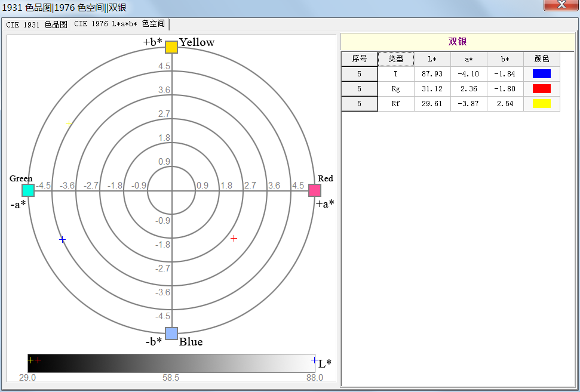Click the a* value 2.36

[x=469, y=89]
